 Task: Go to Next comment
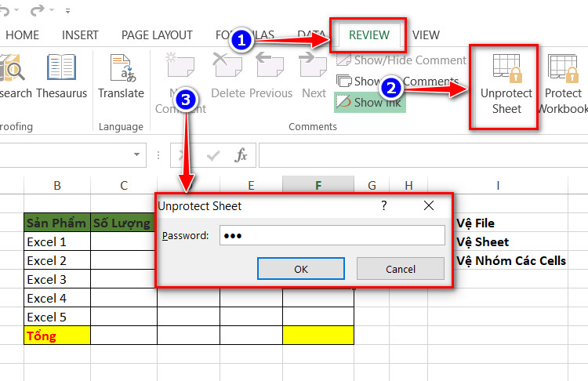[314, 77]
